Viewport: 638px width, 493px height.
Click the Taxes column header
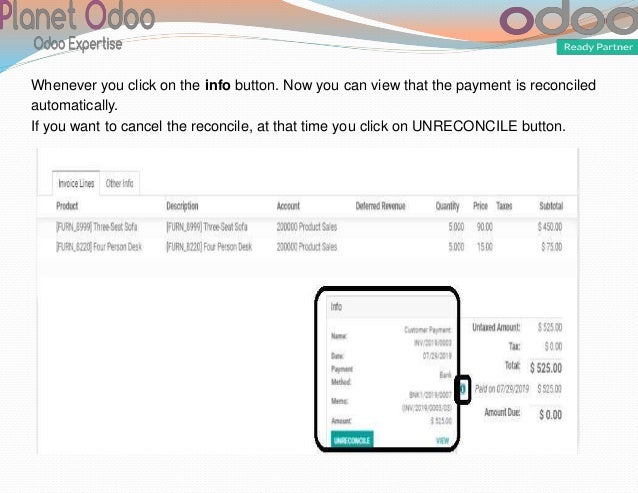pyautogui.click(x=504, y=206)
